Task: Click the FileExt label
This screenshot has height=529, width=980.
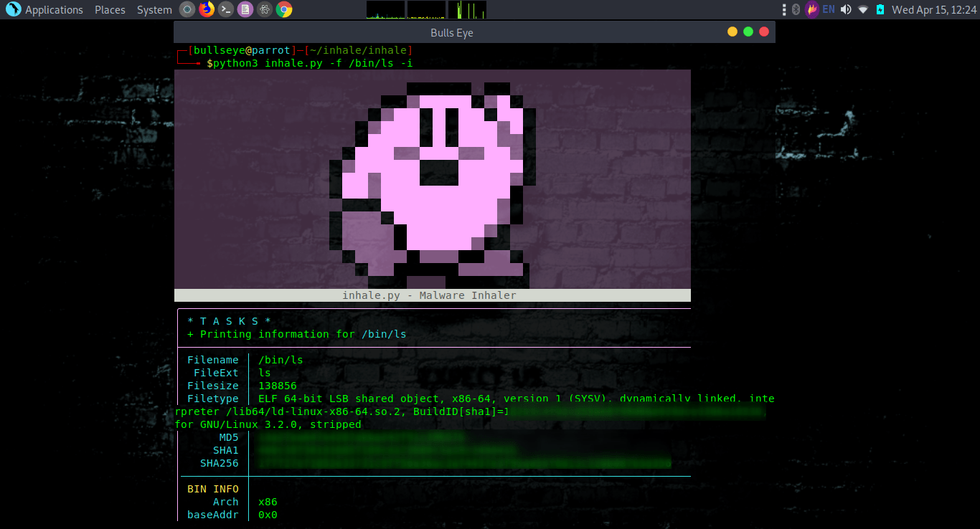Action: (216, 373)
